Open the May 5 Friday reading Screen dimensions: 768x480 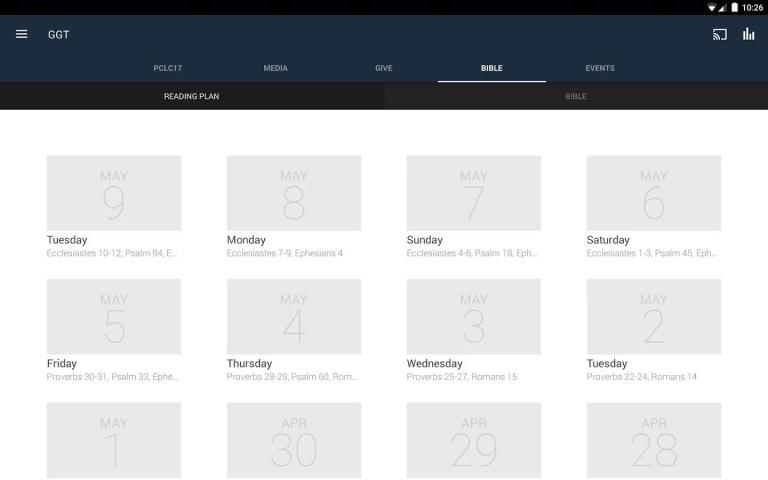point(114,317)
